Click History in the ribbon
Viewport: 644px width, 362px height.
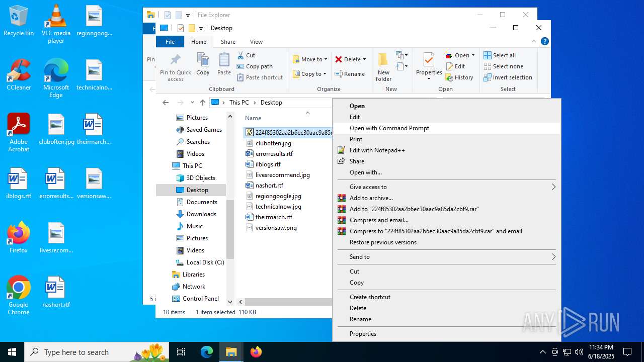click(x=459, y=77)
